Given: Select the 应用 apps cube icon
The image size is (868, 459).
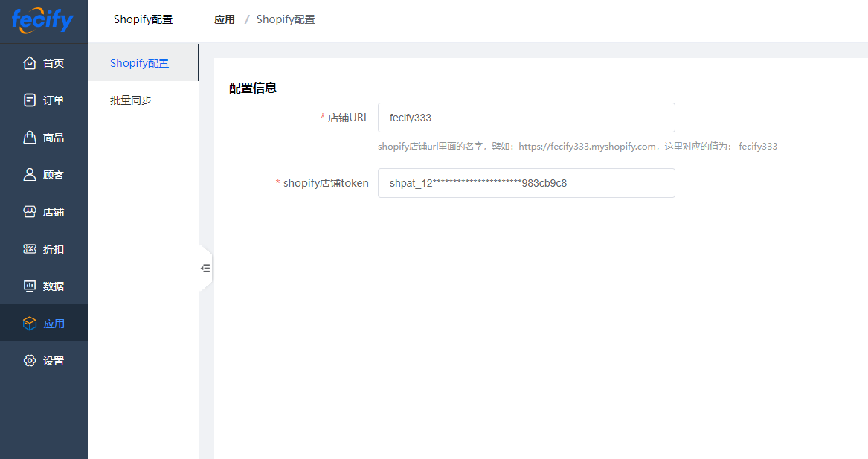Looking at the screenshot, I should (x=30, y=324).
